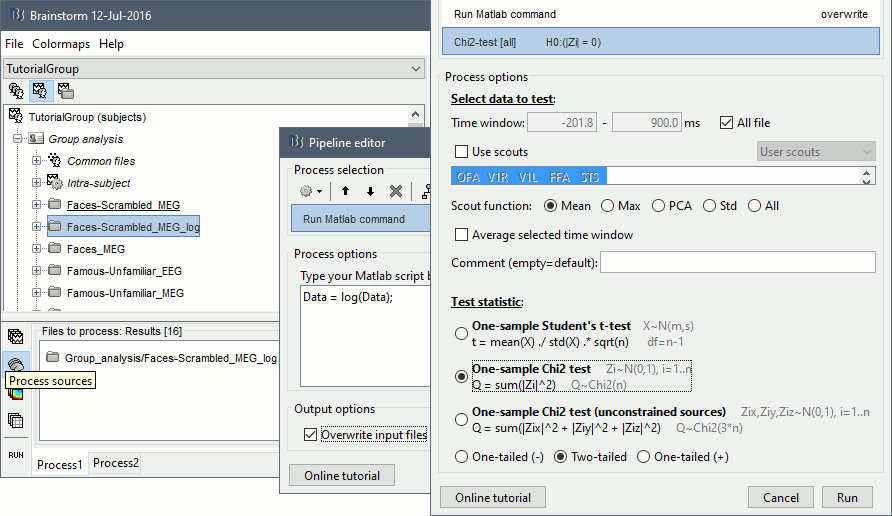This screenshot has width=892, height=516.
Task: Click the Process recordings icon
Action: (16, 336)
